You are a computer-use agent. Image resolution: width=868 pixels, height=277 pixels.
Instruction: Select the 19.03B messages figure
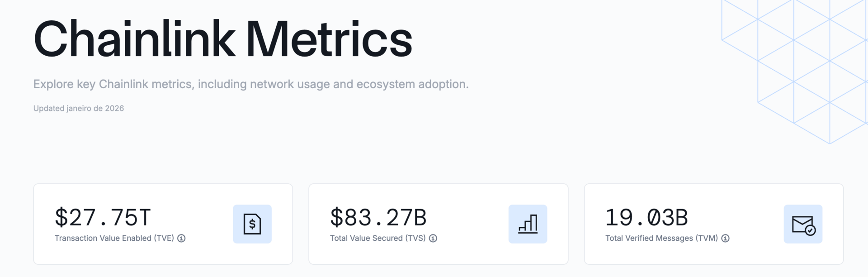646,217
